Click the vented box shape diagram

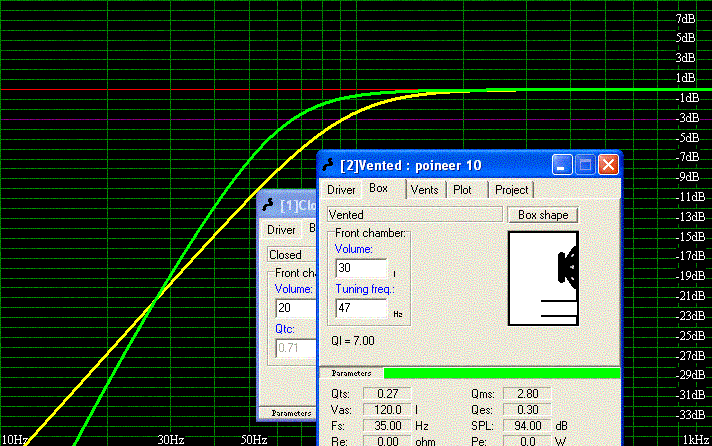click(x=543, y=278)
